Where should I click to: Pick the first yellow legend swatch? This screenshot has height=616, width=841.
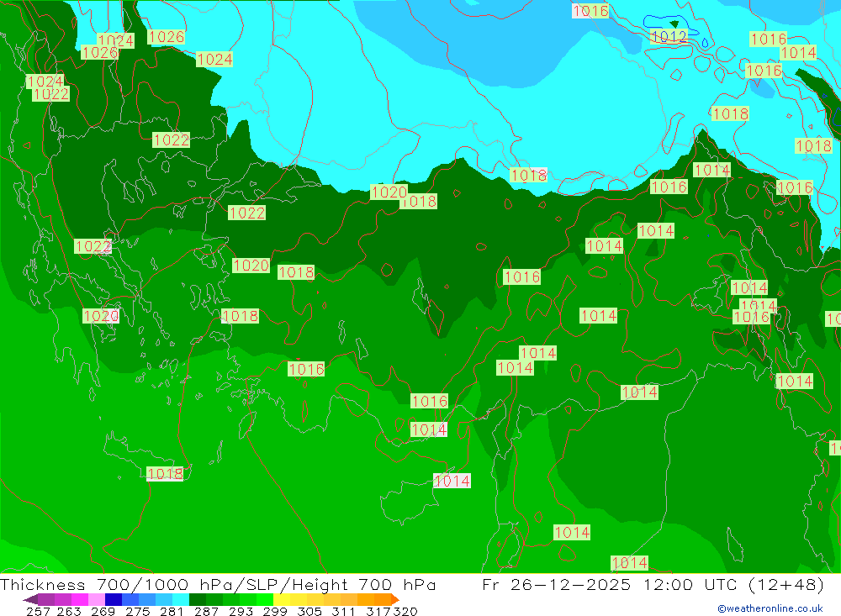pyautogui.click(x=282, y=599)
